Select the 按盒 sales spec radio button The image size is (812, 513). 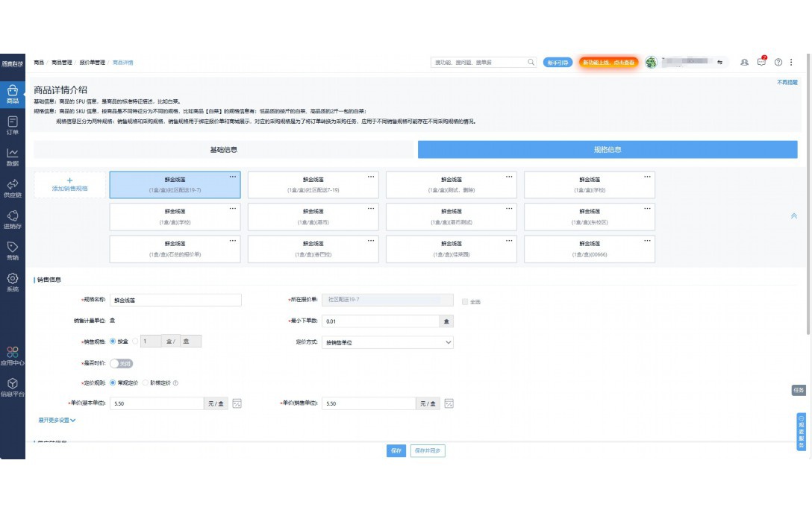(x=113, y=341)
